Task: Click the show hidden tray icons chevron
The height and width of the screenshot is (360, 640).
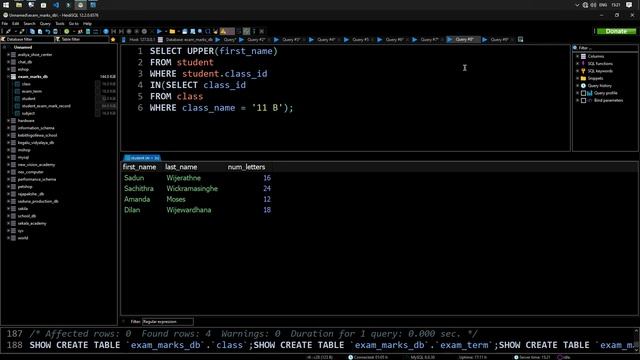Action: [577, 5]
